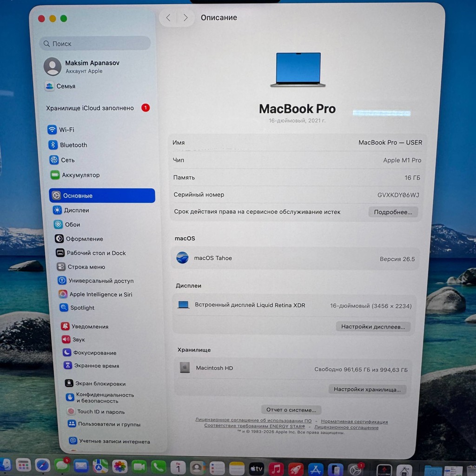
Task: Open the Семья (Family) section
Action: pos(60,86)
